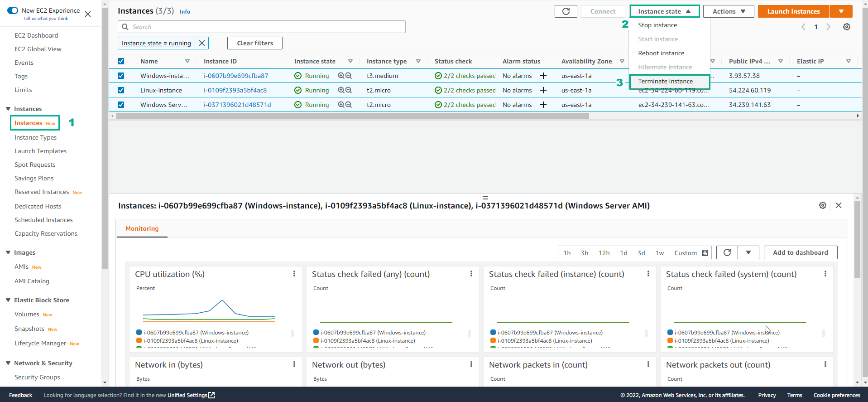Open Network out widget options

pyautogui.click(x=471, y=364)
